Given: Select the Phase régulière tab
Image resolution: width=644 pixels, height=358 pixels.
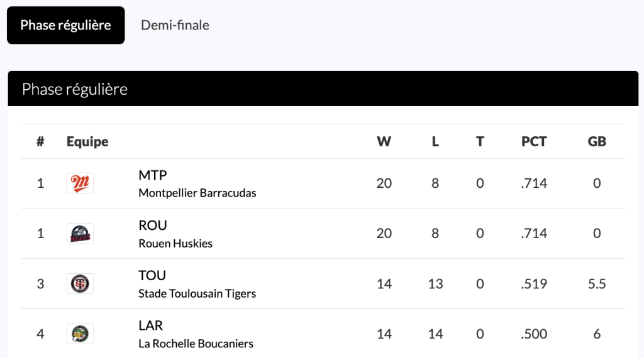Looking at the screenshot, I should click(x=65, y=25).
